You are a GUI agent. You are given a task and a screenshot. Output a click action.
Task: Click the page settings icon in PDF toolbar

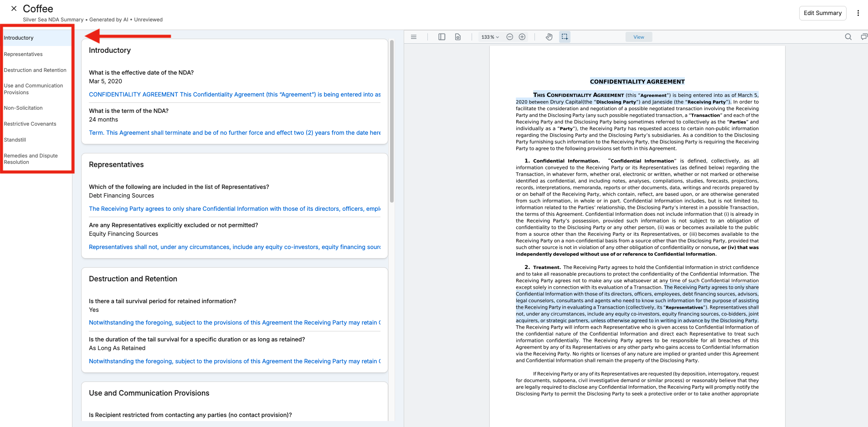tap(458, 37)
